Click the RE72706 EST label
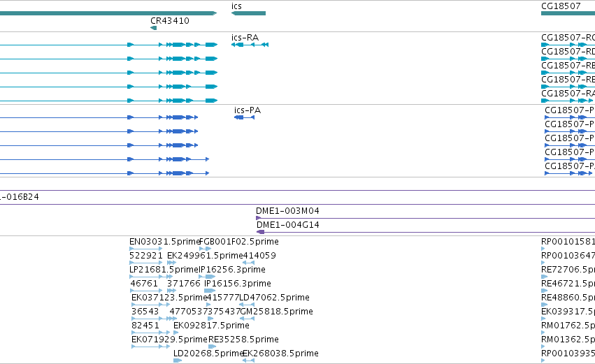Screen dimensions: 595x364 568,270
